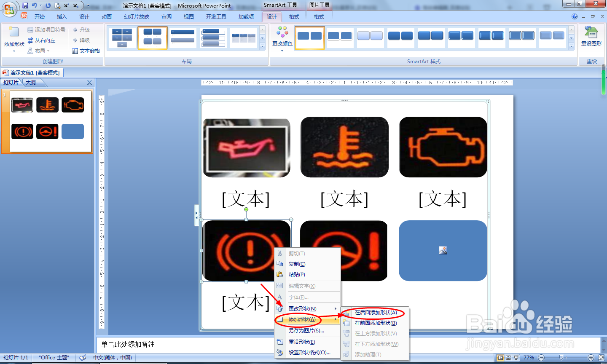The width and height of the screenshot is (607, 364).
Task: Open the 布局 dropdown in 创建图形 group
Action: point(38,51)
